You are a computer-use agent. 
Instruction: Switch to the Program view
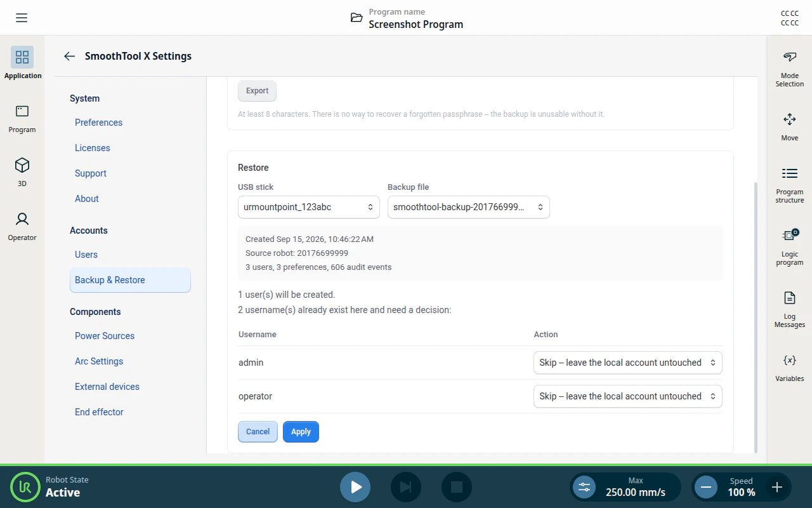[22, 119]
